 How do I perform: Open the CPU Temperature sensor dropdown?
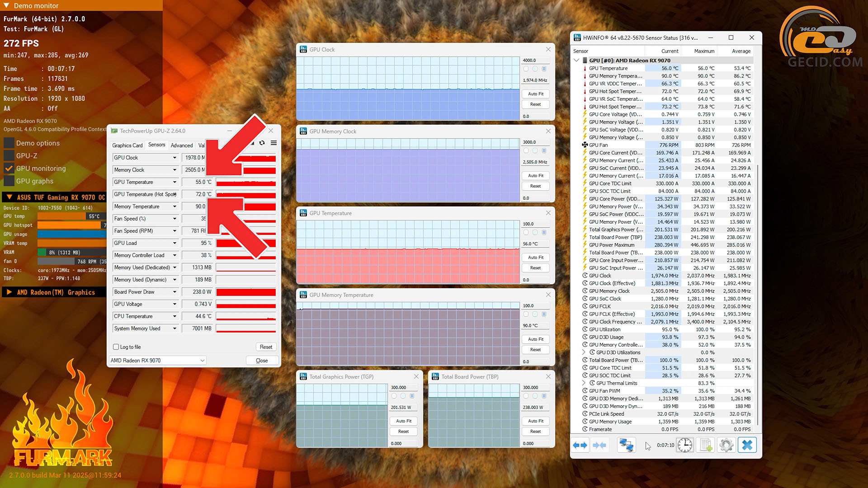[x=175, y=316]
